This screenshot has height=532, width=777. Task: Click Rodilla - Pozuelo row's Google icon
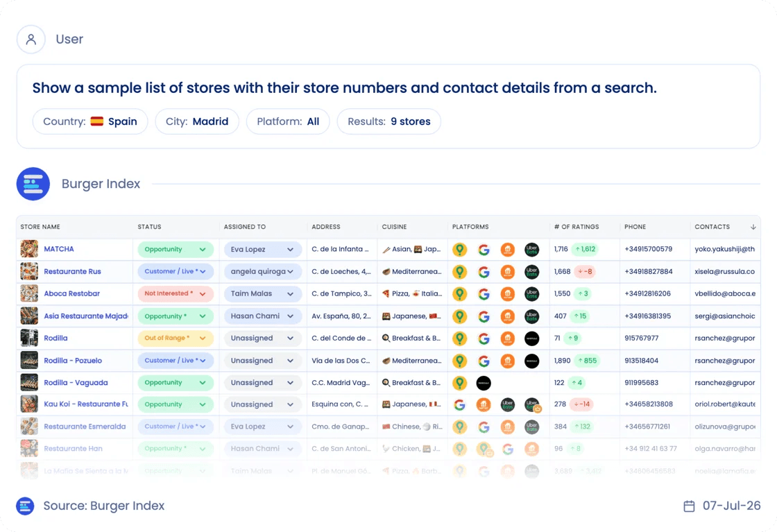click(x=484, y=361)
